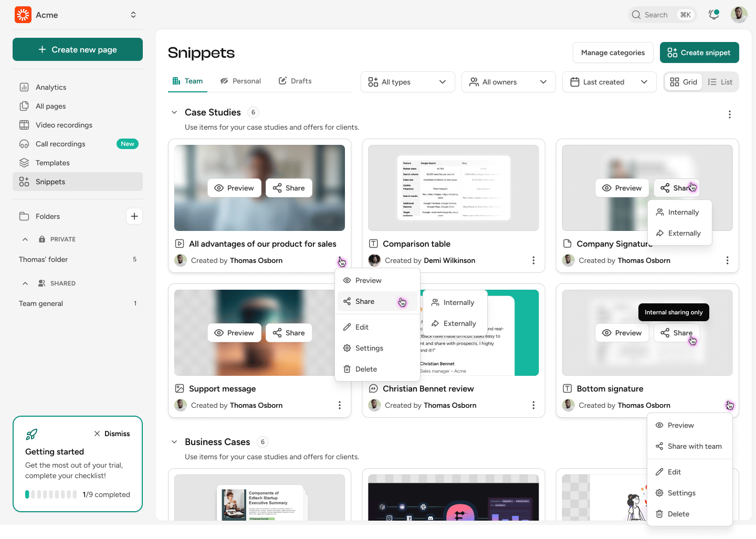This screenshot has width=756, height=539.
Task: Click the checklist progress bar
Action: 51,494
